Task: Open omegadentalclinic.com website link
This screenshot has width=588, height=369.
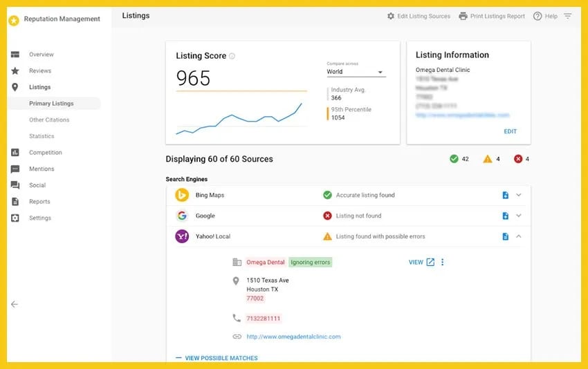Action: [x=293, y=337]
